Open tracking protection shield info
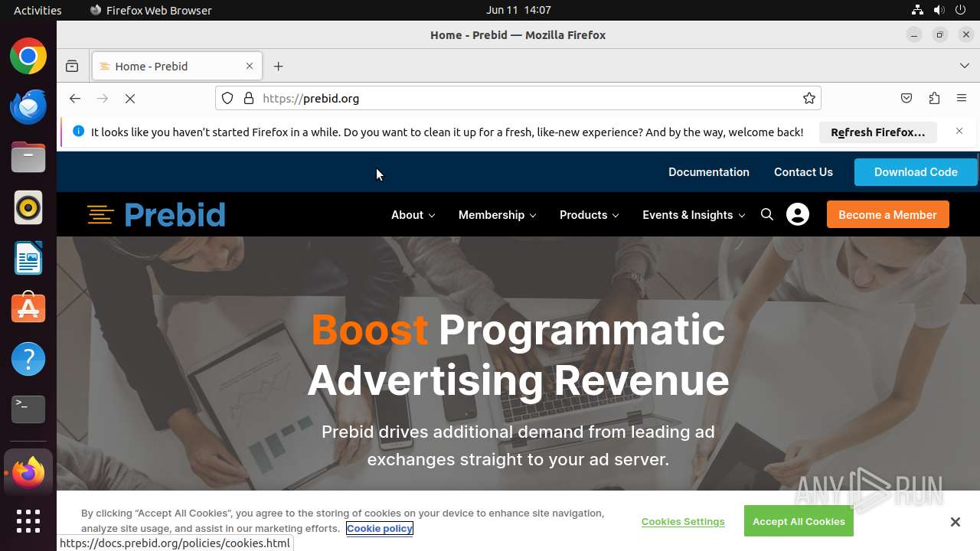 (x=227, y=98)
